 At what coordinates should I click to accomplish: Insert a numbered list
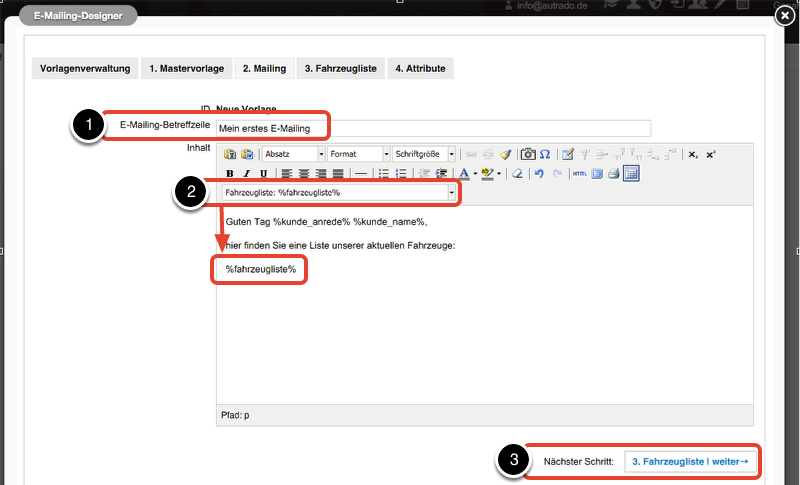click(x=401, y=173)
